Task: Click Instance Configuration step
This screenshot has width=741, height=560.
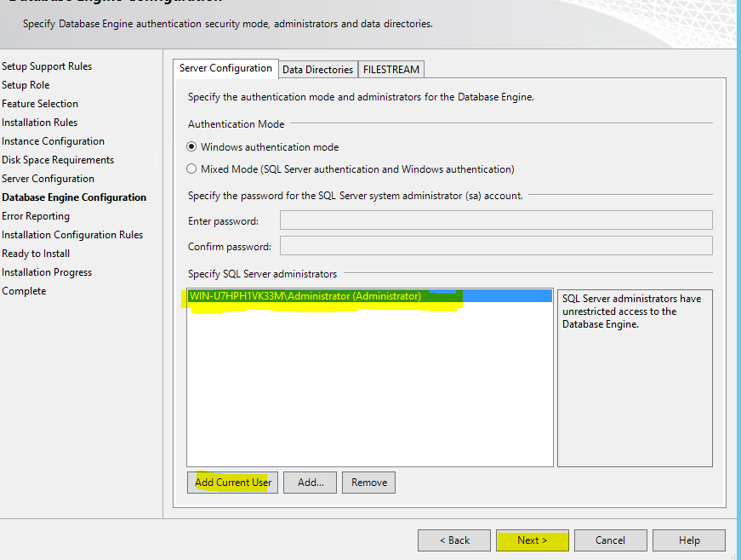Action: pyautogui.click(x=53, y=141)
